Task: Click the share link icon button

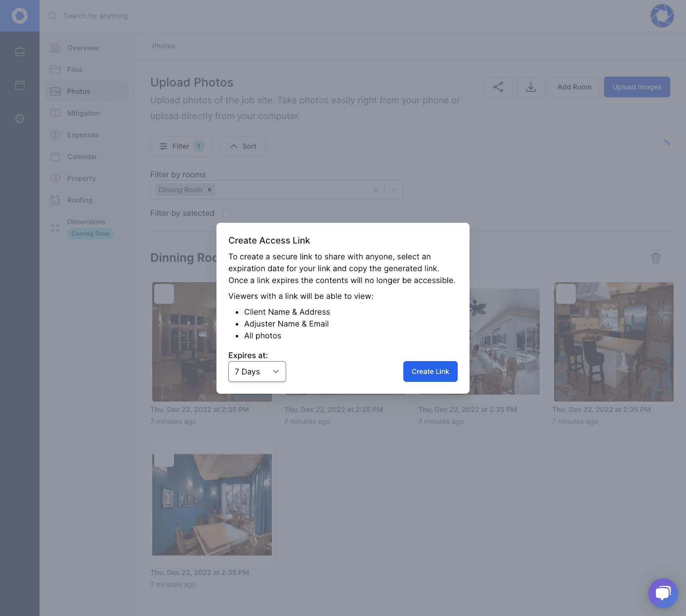Action: click(x=498, y=87)
